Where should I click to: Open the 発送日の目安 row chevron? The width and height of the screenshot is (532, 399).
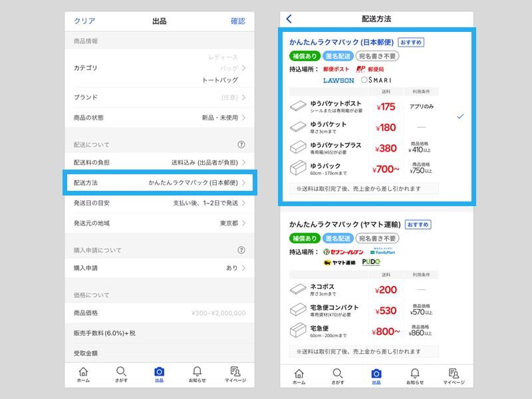(x=243, y=203)
